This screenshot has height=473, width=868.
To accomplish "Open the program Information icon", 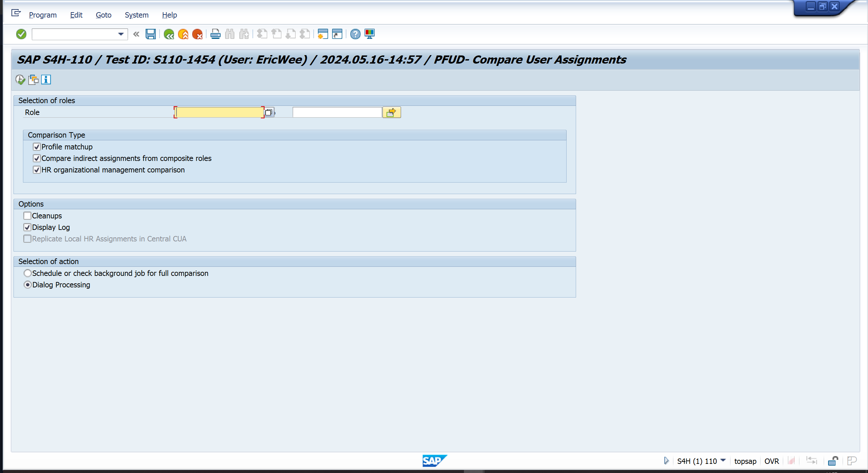I will click(46, 80).
